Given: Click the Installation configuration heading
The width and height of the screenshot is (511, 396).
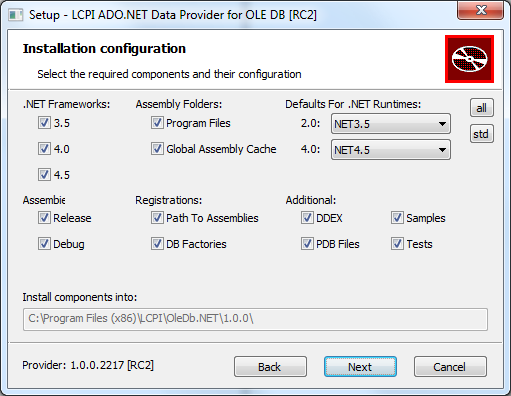Looking at the screenshot, I should (104, 49).
